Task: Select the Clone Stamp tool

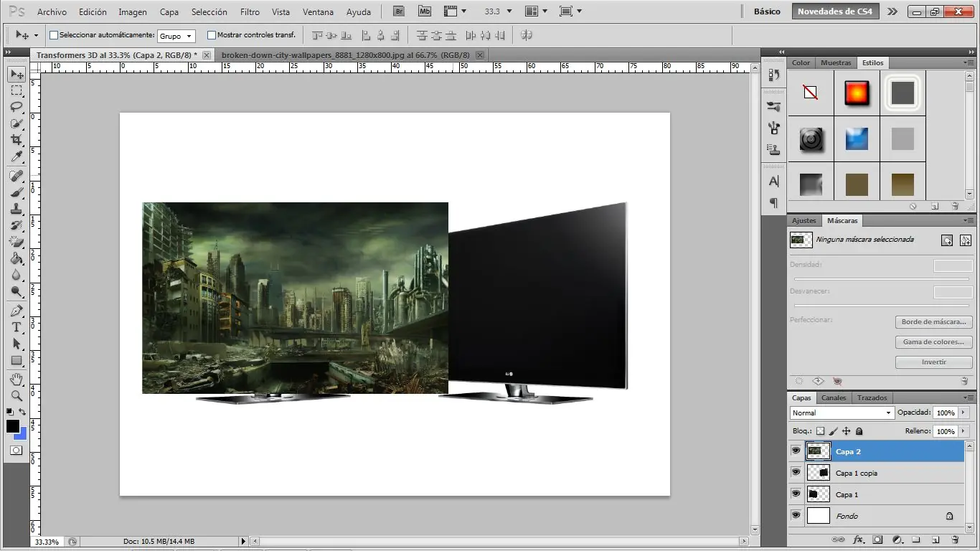Action: [x=17, y=209]
